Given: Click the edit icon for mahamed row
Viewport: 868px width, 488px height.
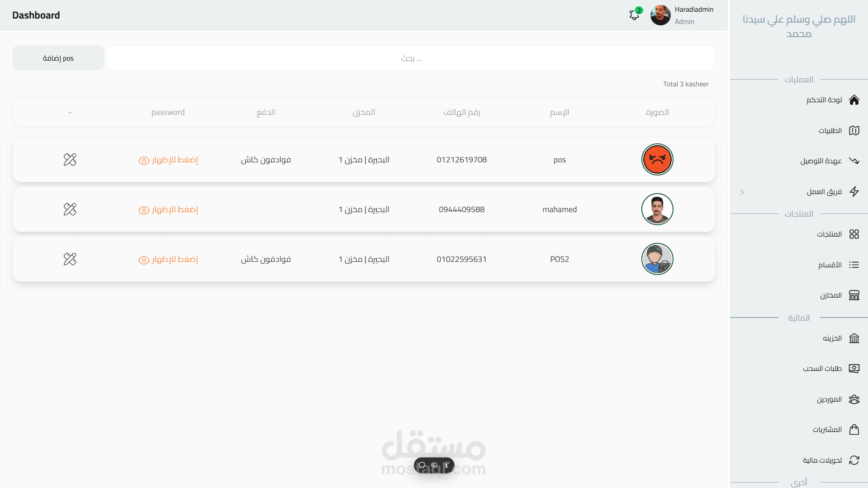Looking at the screenshot, I should [70, 209].
